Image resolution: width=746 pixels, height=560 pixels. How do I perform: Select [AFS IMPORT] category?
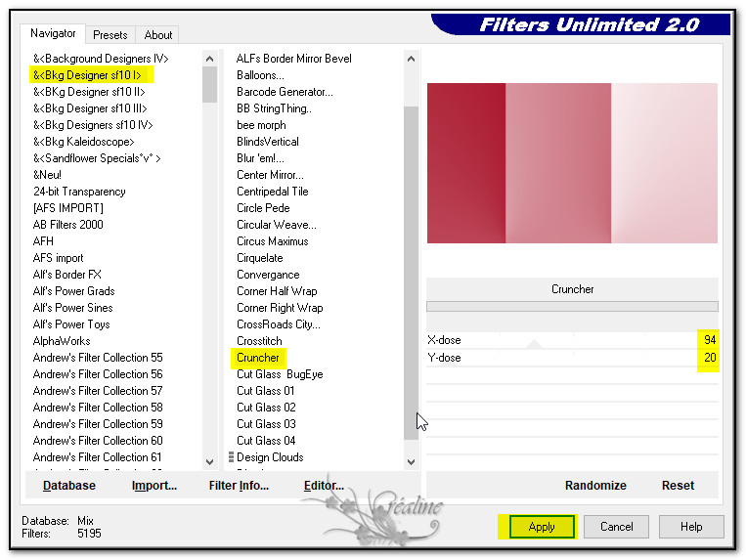point(68,208)
